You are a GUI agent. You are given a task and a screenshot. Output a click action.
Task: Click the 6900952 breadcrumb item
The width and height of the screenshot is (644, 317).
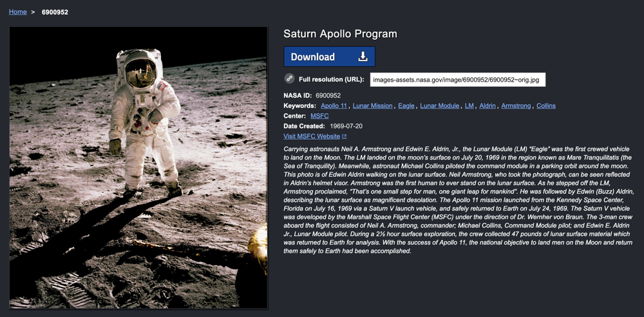(x=55, y=12)
